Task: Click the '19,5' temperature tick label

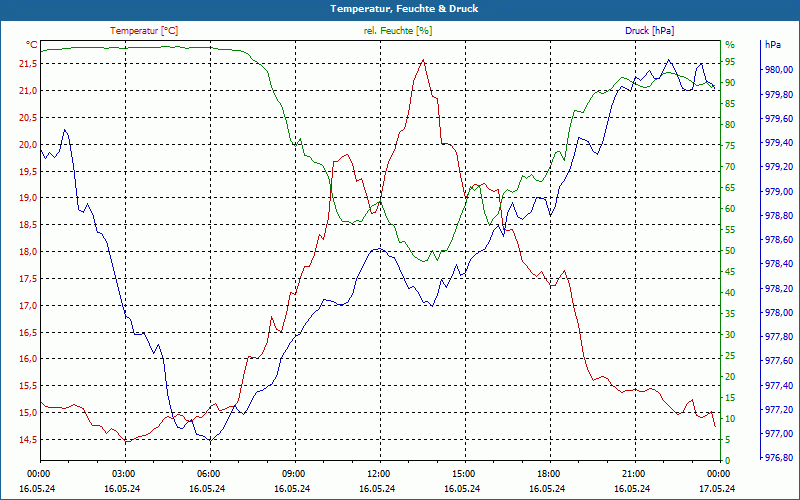Action: pos(28,171)
